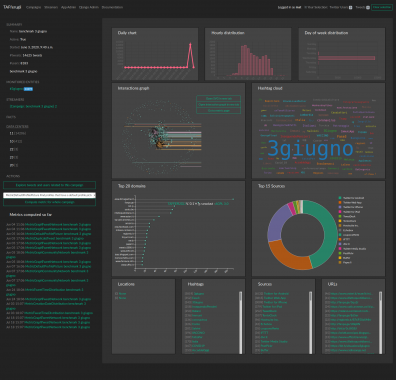
Task: Open the Streamers menu item
Action: click(51, 7)
